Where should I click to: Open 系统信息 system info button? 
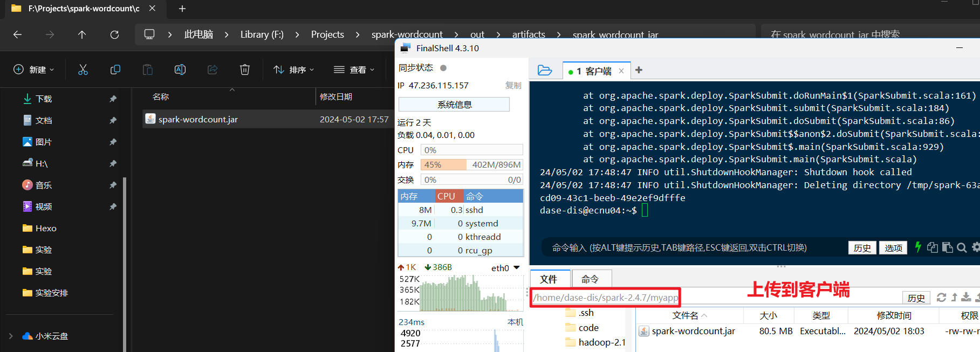tap(454, 105)
